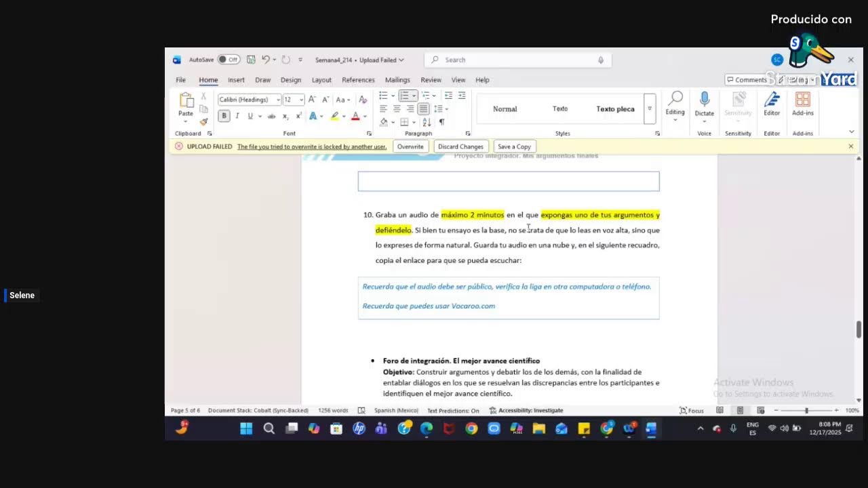The height and width of the screenshot is (488, 868).
Task: Center the paragraph text
Action: tap(397, 108)
